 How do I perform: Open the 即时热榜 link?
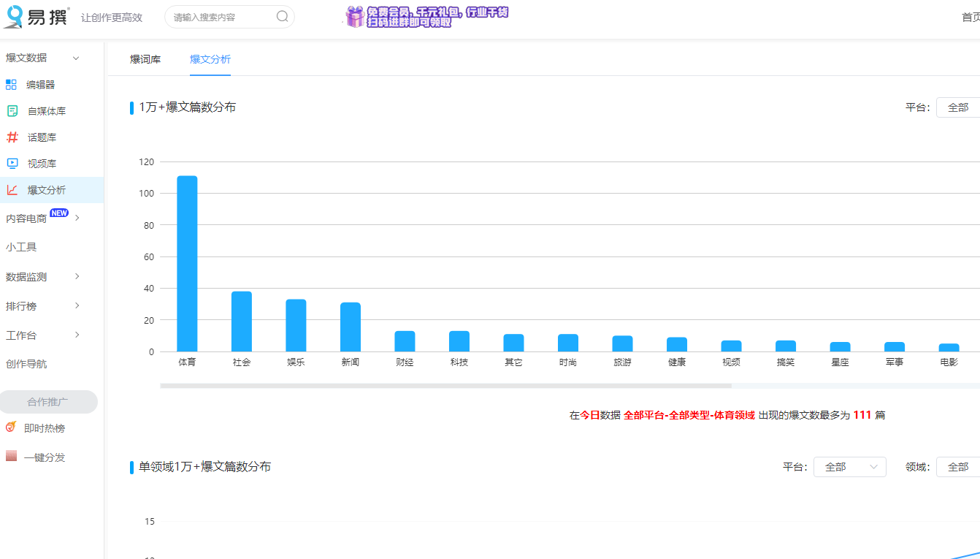(45, 428)
